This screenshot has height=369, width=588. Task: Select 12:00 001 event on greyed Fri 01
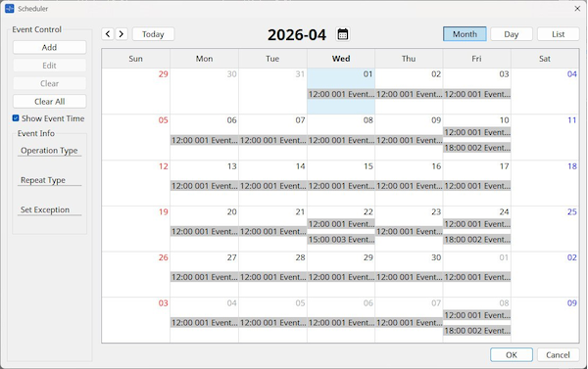click(477, 277)
